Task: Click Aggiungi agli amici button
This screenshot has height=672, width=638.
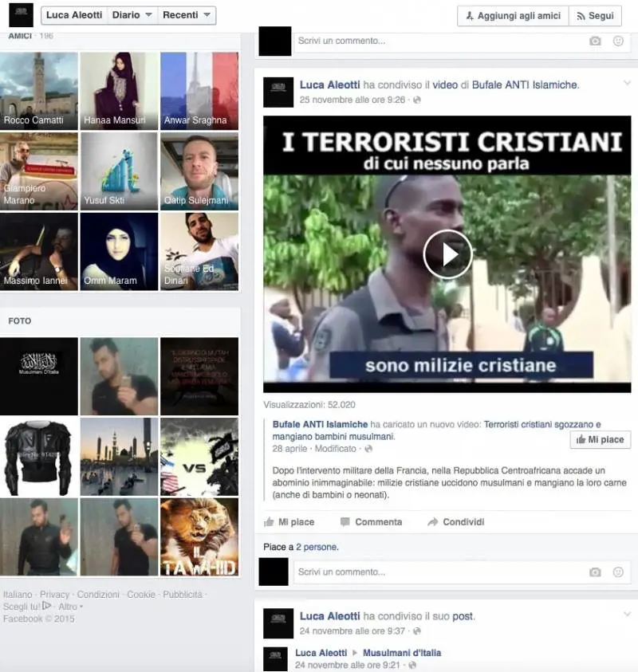Action: (x=514, y=16)
